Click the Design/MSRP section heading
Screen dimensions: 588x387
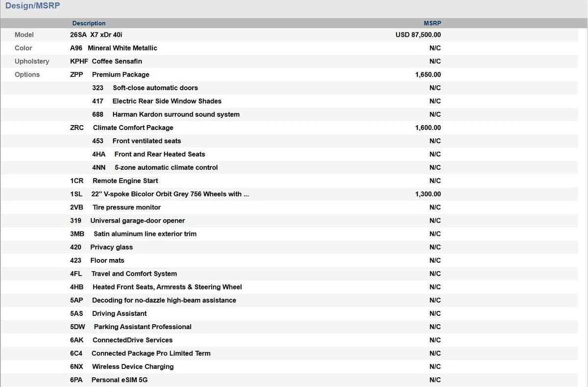pyautogui.click(x=32, y=6)
